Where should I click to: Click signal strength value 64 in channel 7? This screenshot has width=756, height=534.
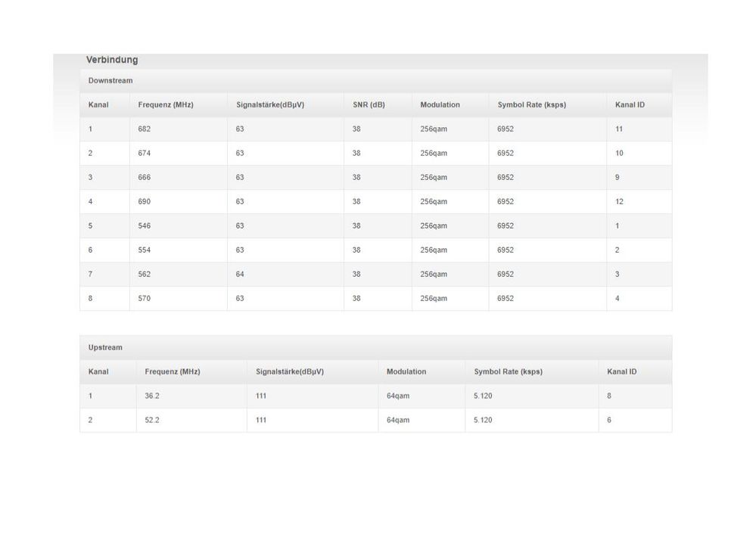click(x=240, y=275)
